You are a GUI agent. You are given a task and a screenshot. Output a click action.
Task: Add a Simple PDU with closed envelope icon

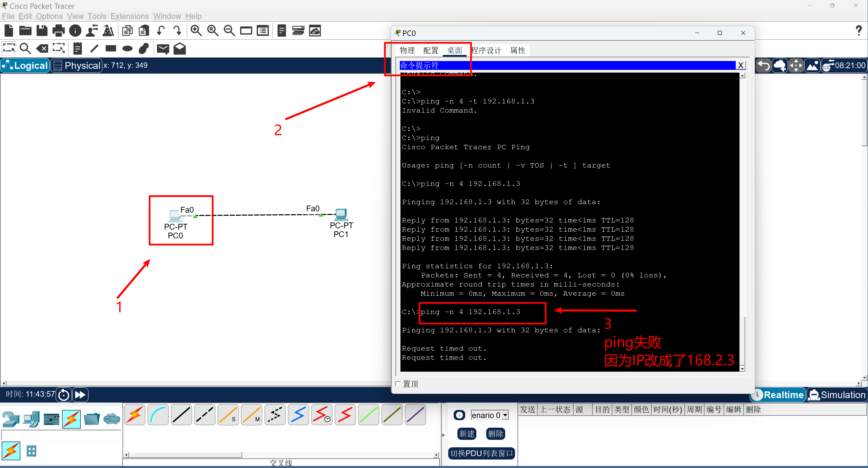coord(163,49)
